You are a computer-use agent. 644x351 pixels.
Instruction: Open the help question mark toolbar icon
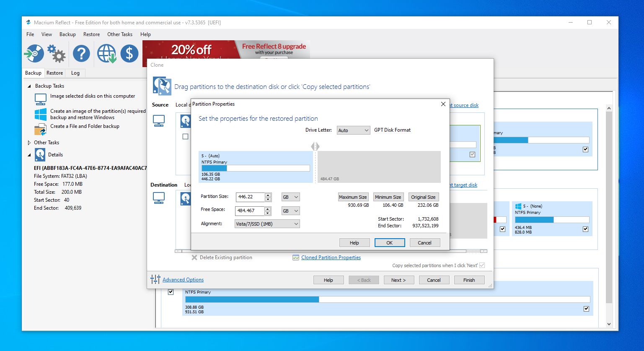click(x=81, y=54)
